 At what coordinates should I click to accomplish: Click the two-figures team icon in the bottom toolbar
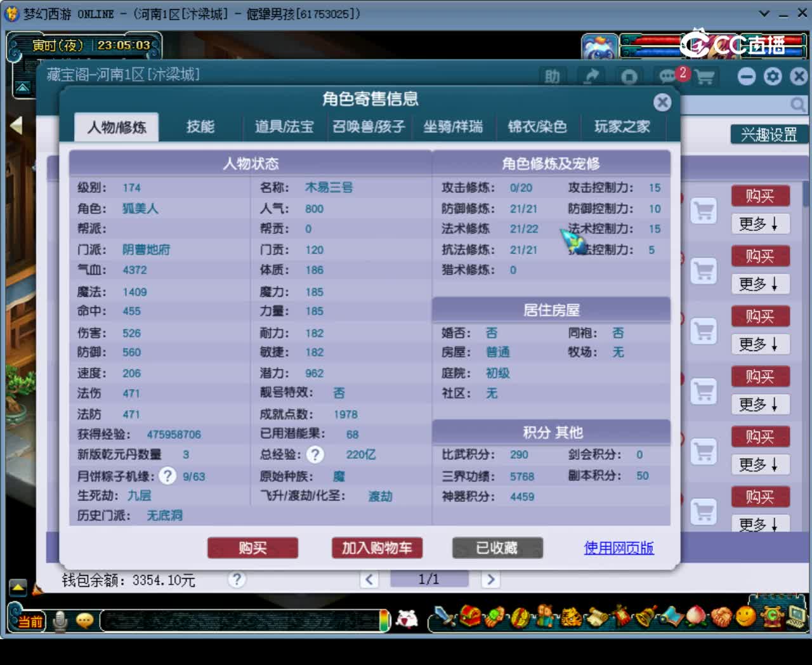tap(546, 616)
